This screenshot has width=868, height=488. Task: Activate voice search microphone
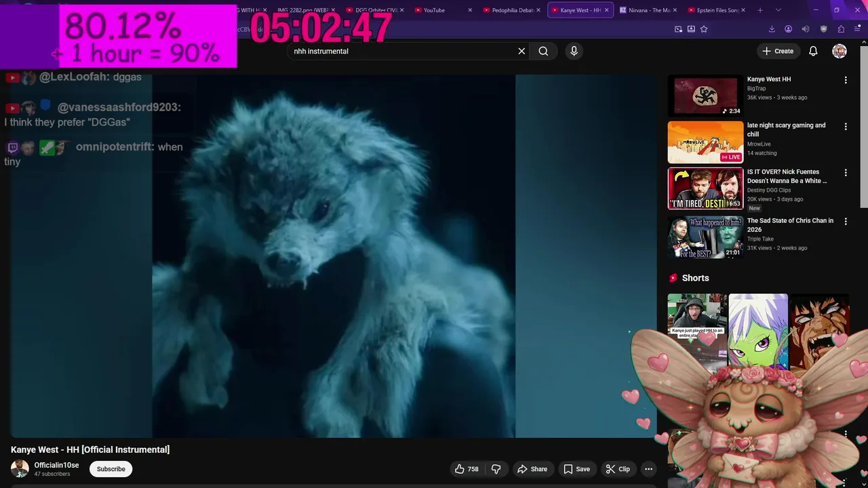click(574, 51)
